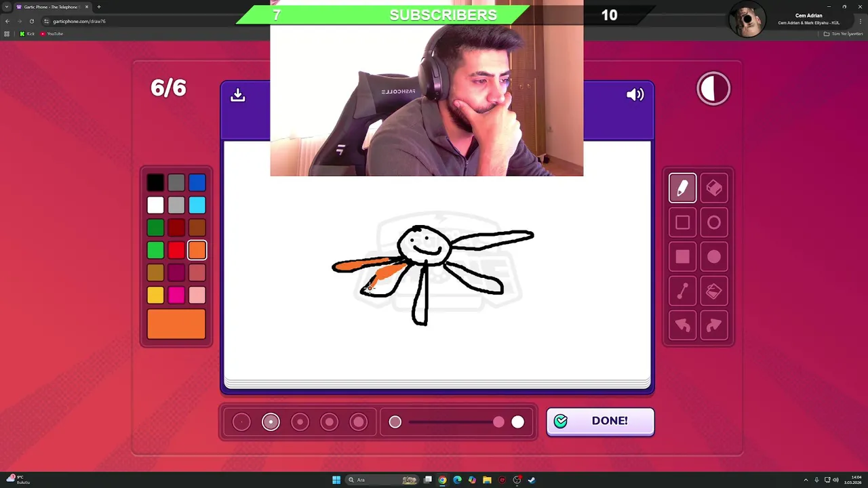Select the fourth brush size
Viewport: 868px width, 488px height.
tap(329, 422)
